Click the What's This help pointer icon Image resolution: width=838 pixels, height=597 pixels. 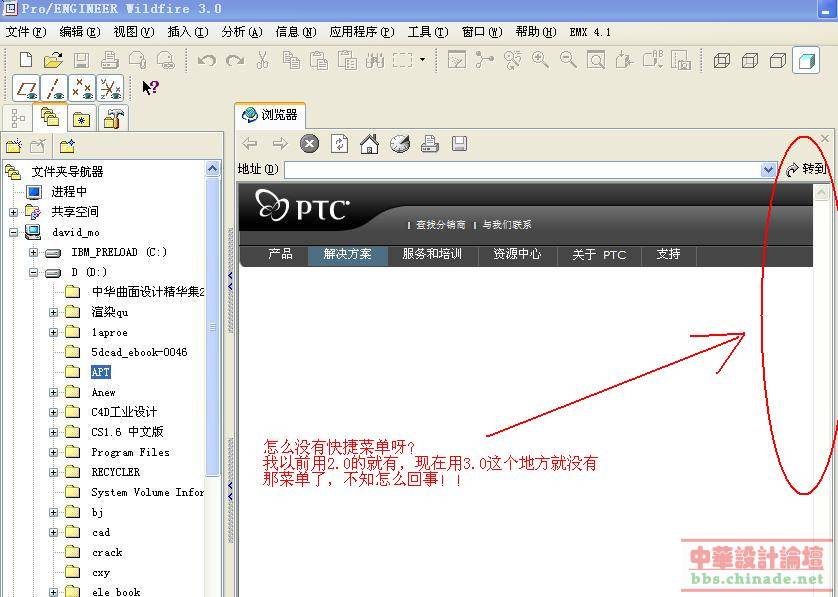[x=150, y=87]
